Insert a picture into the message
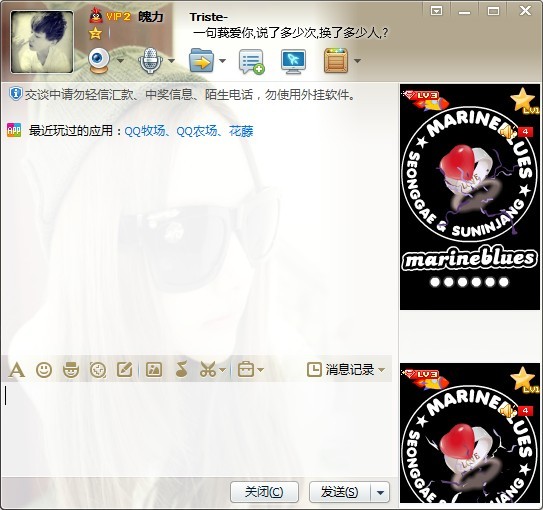This screenshot has height=510, width=543. click(154, 370)
